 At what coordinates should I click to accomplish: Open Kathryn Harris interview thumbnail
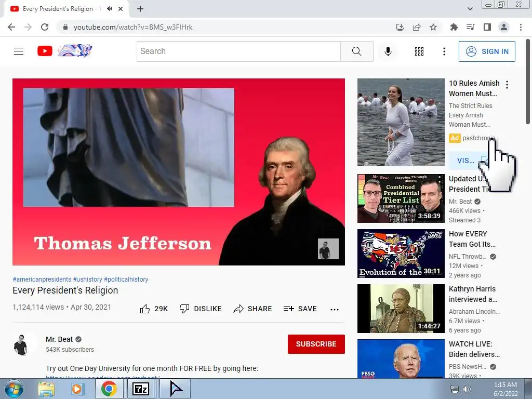click(401, 309)
